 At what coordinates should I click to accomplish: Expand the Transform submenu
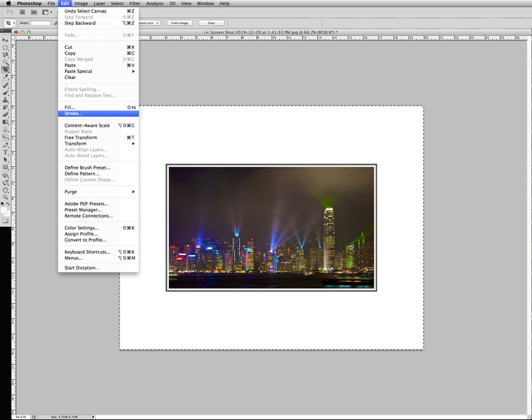coord(76,144)
